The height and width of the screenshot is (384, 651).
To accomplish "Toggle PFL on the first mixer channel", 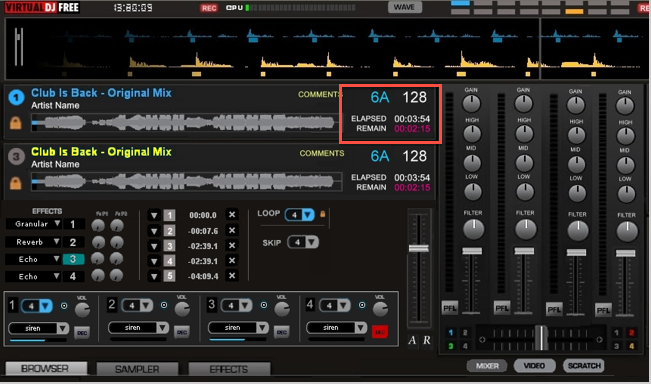I will [450, 308].
